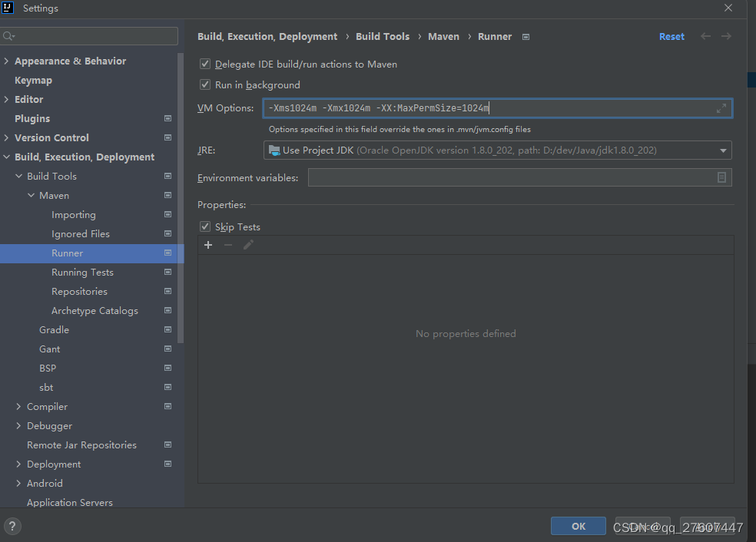This screenshot has width=756, height=542.
Task: Click the project icon beside Repositories
Action: (x=167, y=292)
